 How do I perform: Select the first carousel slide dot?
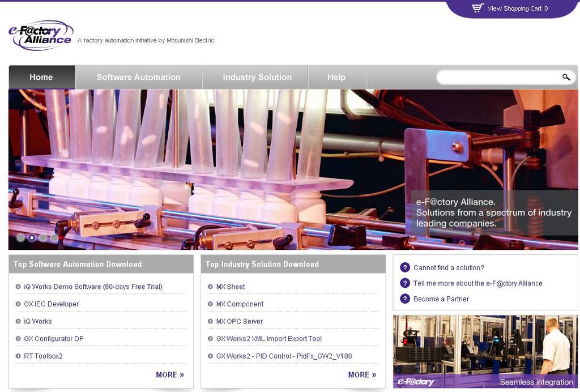[21, 237]
